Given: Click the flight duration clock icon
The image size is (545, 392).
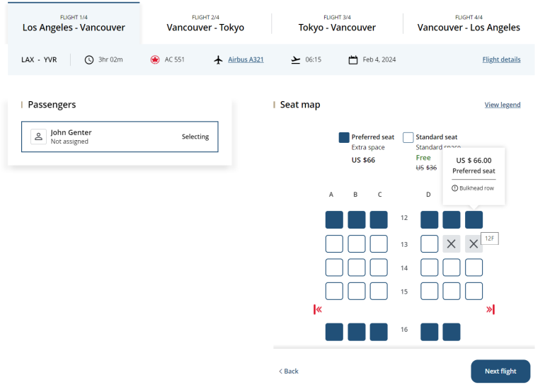Looking at the screenshot, I should [89, 60].
